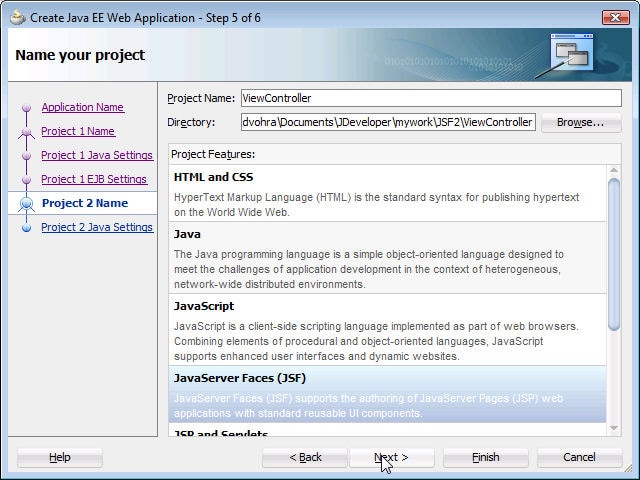The width and height of the screenshot is (640, 480).
Task: Open the Browse directory dialog
Action: point(581,122)
